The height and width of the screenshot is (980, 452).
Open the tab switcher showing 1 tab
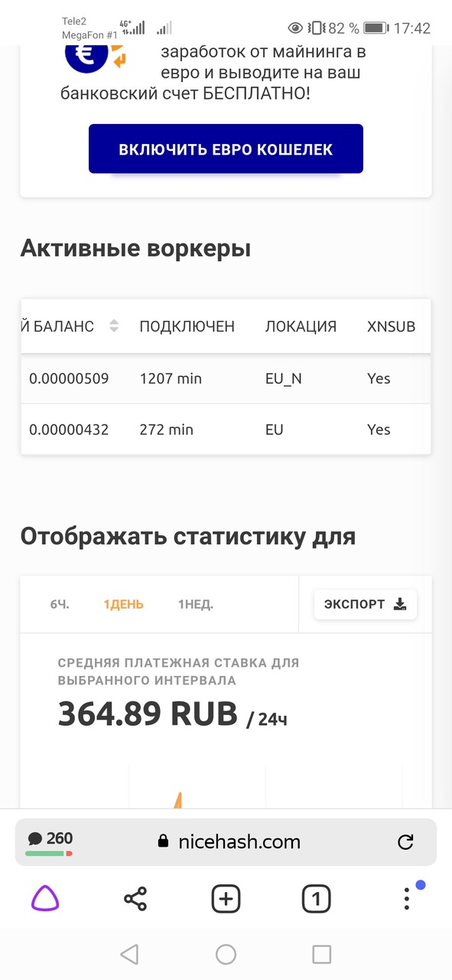coord(317,898)
